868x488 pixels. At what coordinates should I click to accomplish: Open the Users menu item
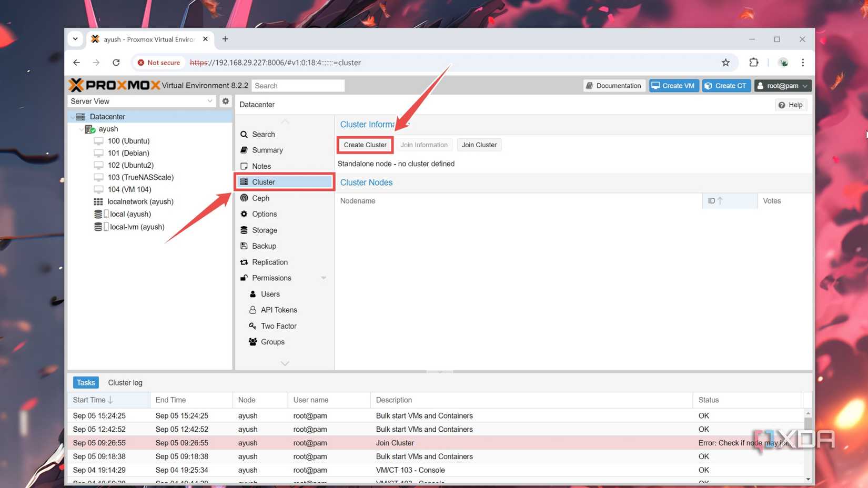tap(284, 294)
